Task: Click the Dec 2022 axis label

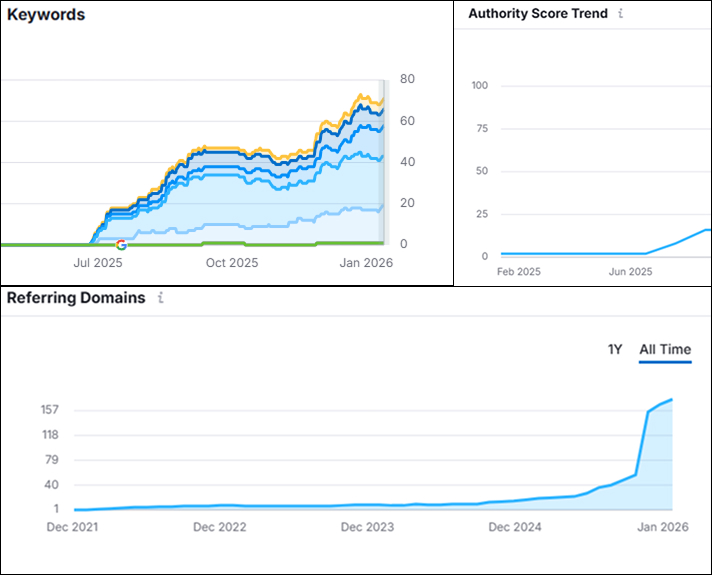Action: 219,527
